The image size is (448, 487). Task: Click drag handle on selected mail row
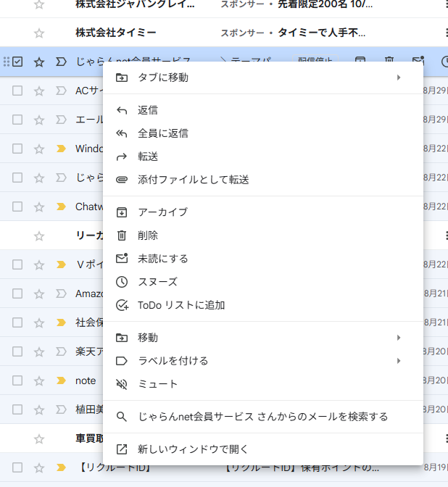pyautogui.click(x=7, y=62)
